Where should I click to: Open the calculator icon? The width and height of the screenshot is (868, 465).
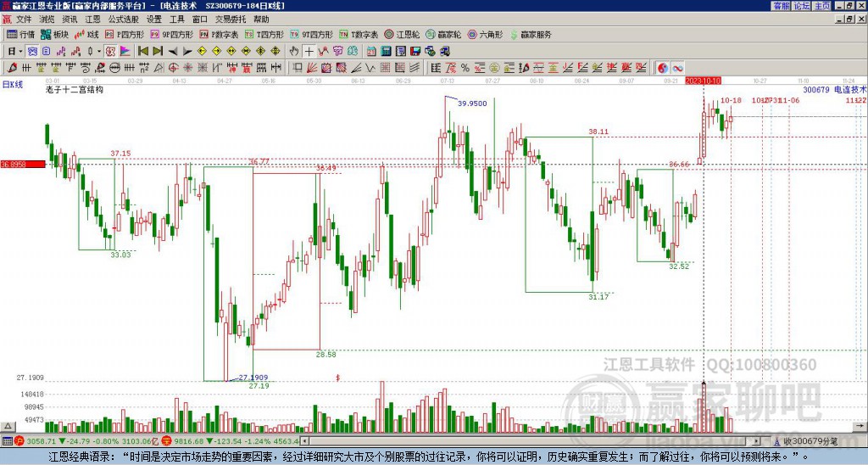[x=387, y=52]
